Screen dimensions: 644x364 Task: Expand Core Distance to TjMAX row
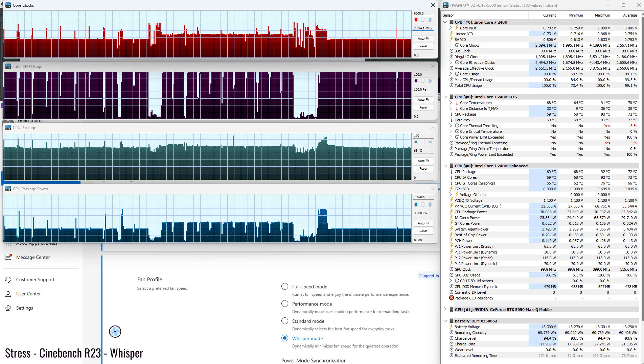coord(451,108)
